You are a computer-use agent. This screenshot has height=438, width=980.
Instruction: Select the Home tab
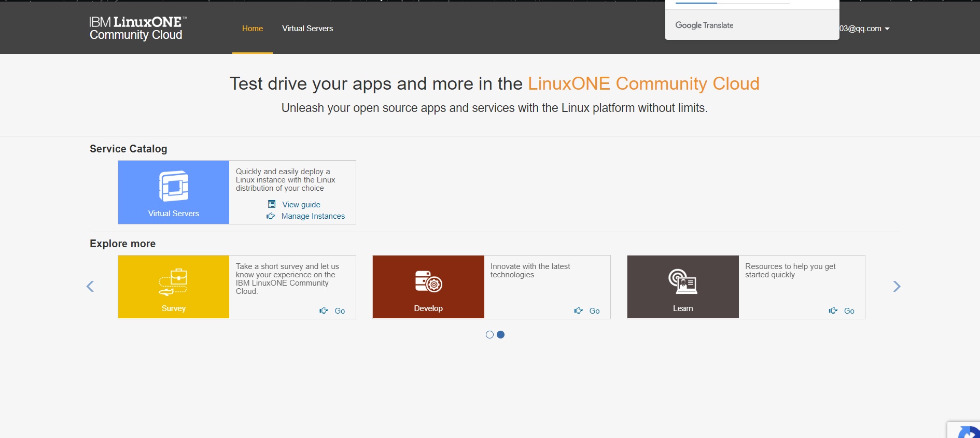pos(253,29)
